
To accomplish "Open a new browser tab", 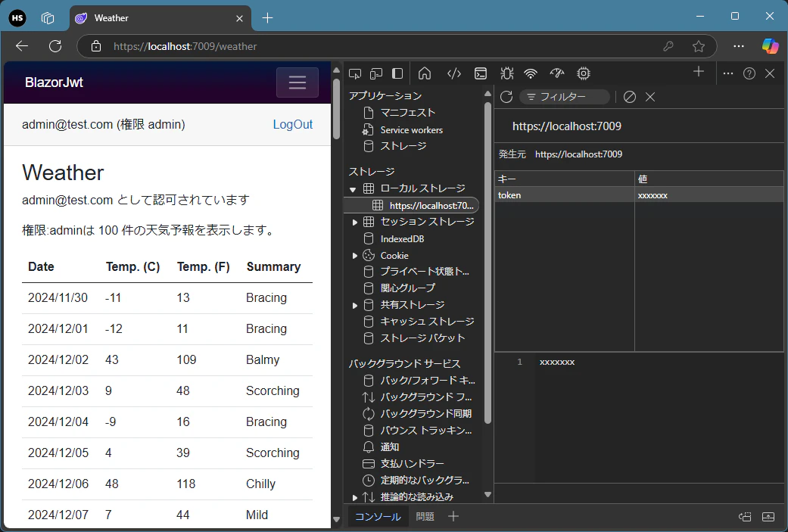I will click(267, 18).
